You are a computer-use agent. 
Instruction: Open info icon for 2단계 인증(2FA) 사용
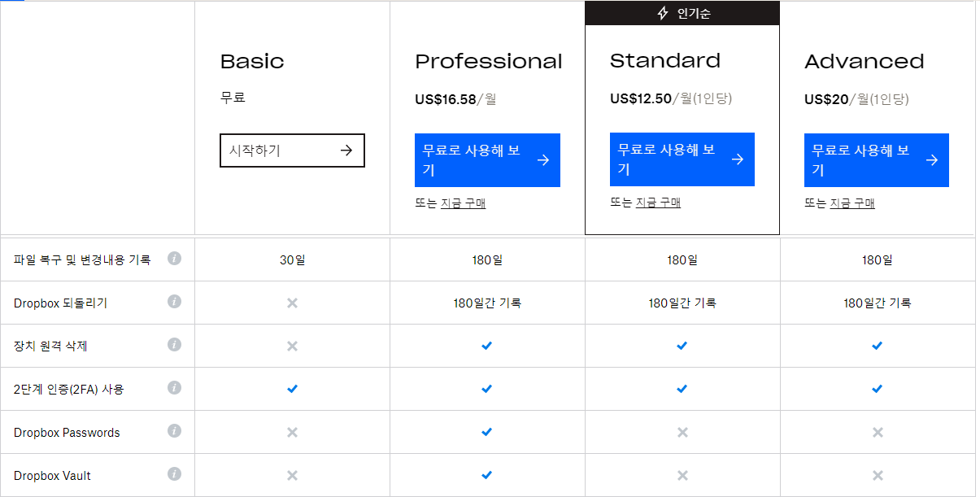[x=174, y=388]
